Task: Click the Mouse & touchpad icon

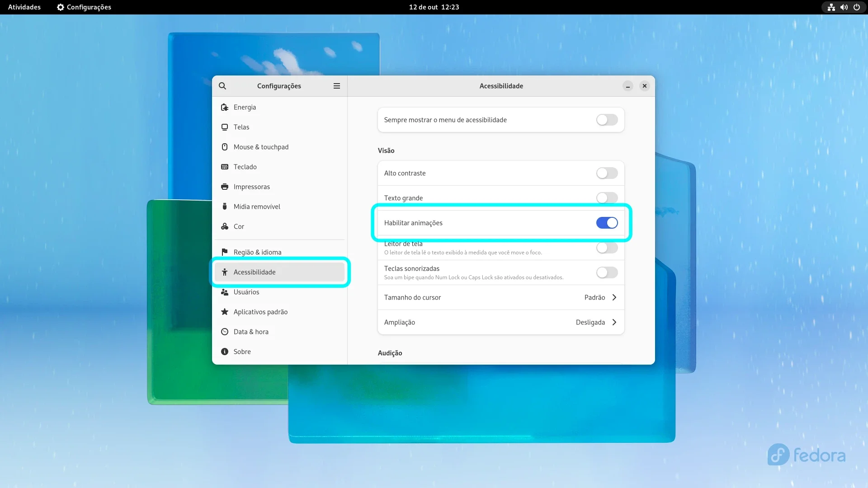Action: [225, 147]
